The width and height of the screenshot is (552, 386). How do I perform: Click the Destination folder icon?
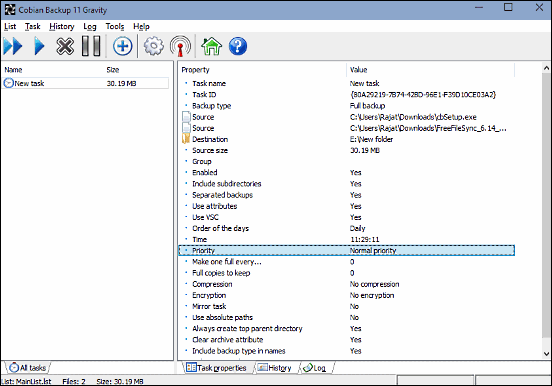(x=186, y=139)
